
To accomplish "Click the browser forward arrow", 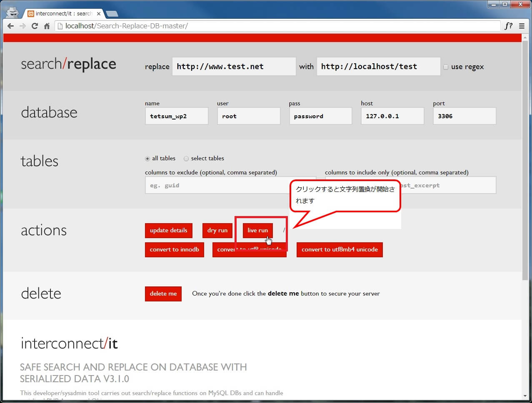I will [x=22, y=26].
